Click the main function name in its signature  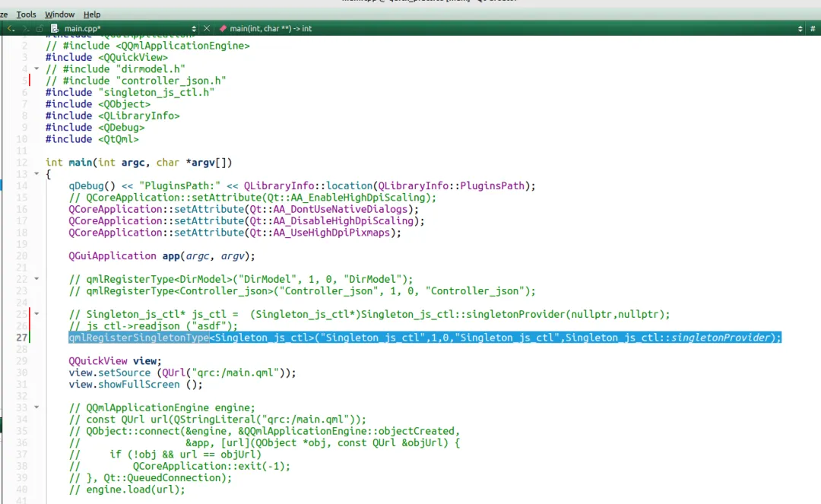80,163
